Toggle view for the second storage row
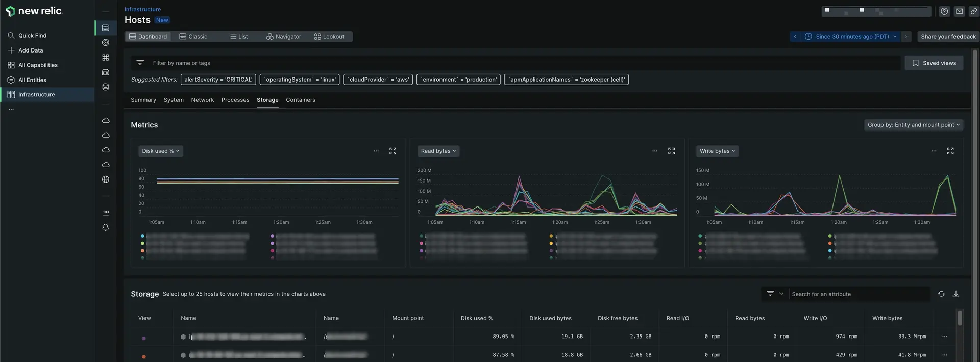 [x=144, y=356]
